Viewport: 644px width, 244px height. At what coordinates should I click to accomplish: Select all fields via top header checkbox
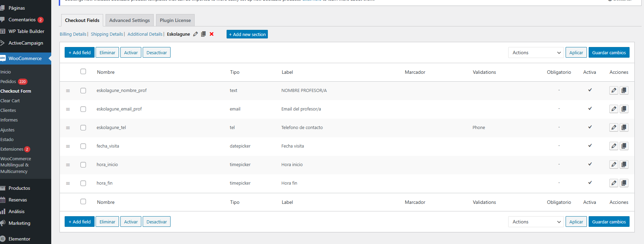pos(83,71)
